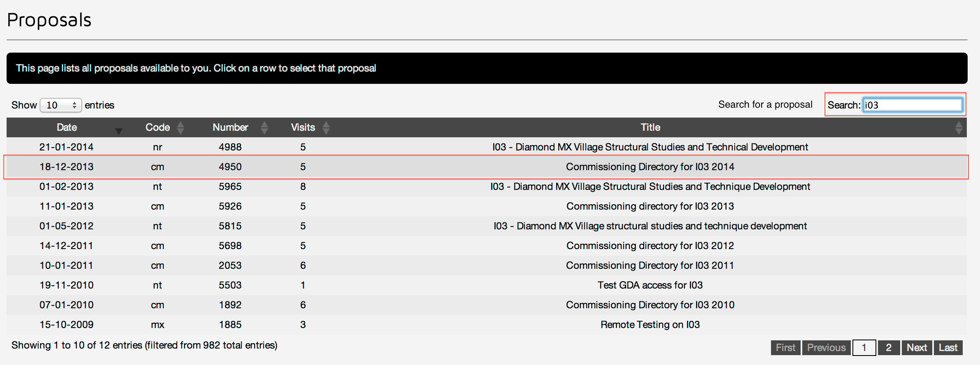Click the up stepper arrow on the entries selector

tap(74, 102)
